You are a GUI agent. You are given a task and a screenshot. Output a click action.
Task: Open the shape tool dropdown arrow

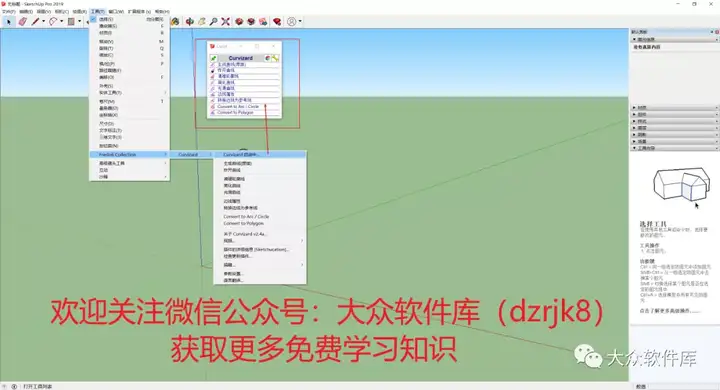(79, 22)
